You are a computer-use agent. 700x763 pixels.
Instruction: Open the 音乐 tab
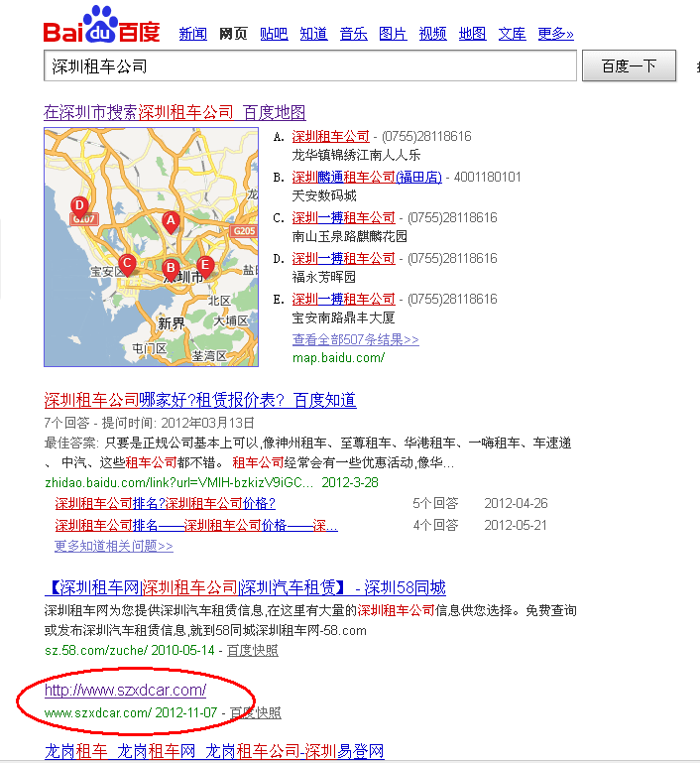pyautogui.click(x=353, y=34)
